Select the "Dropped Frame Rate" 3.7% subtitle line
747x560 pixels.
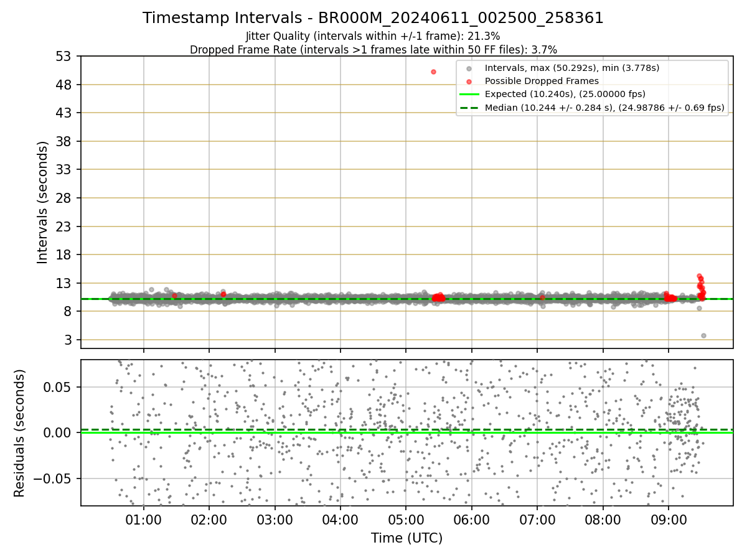click(373, 49)
